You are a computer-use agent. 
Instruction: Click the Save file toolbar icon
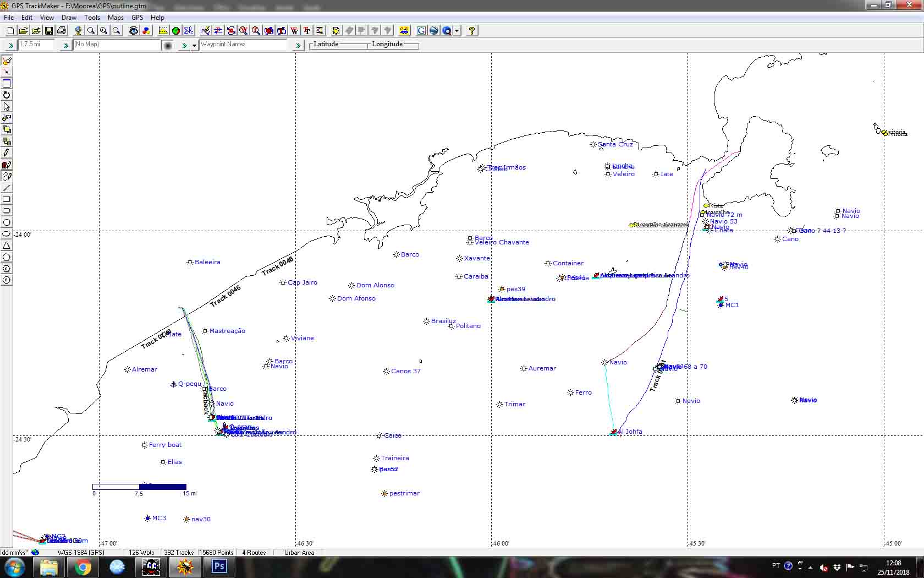click(x=49, y=31)
